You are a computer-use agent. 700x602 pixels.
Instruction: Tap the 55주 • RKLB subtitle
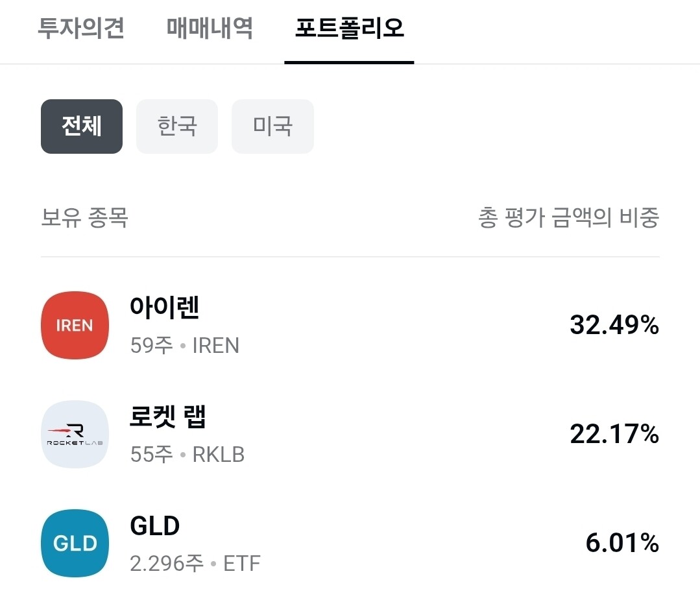[187, 455]
